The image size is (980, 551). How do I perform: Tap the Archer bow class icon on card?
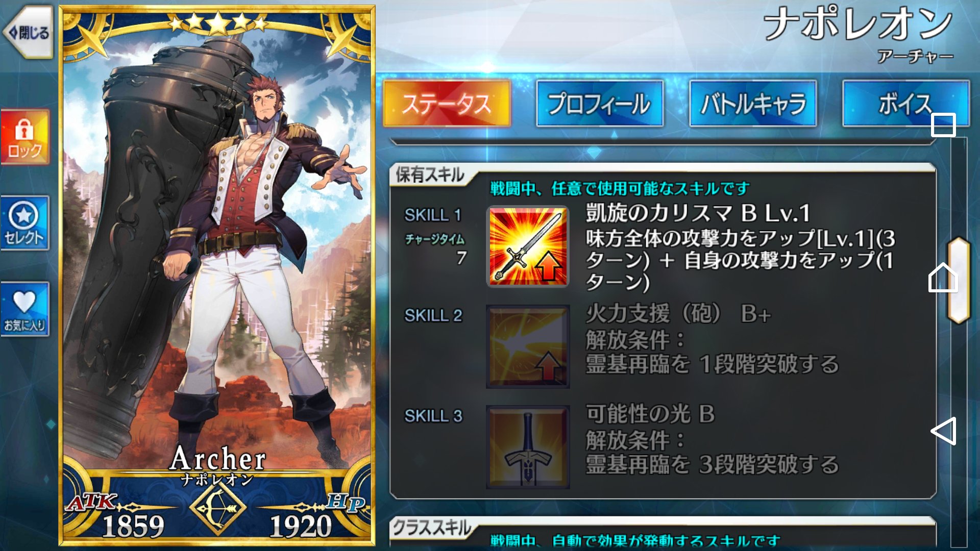[x=218, y=508]
